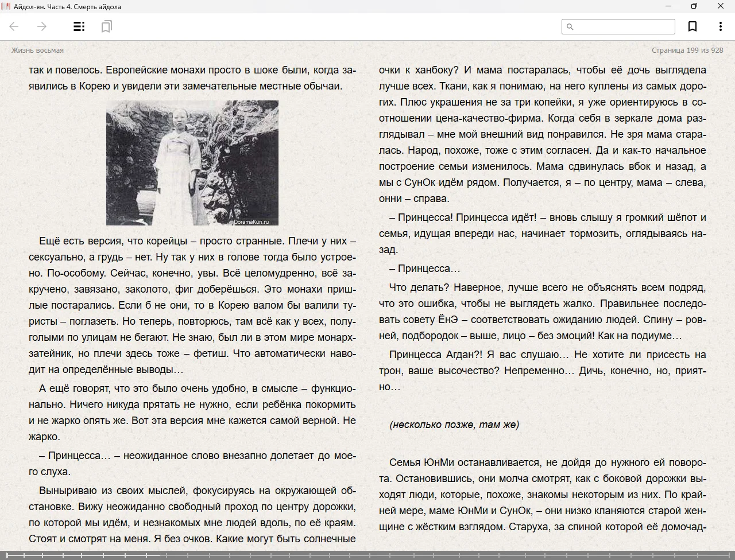Screen dimensions: 735x560
Task: Show the saved bookmarks panel
Action: click(x=106, y=26)
